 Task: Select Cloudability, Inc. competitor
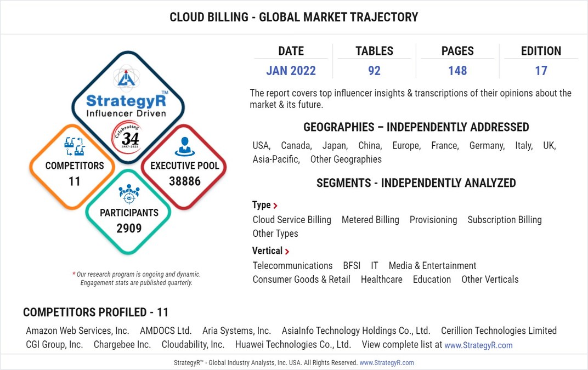(193, 344)
